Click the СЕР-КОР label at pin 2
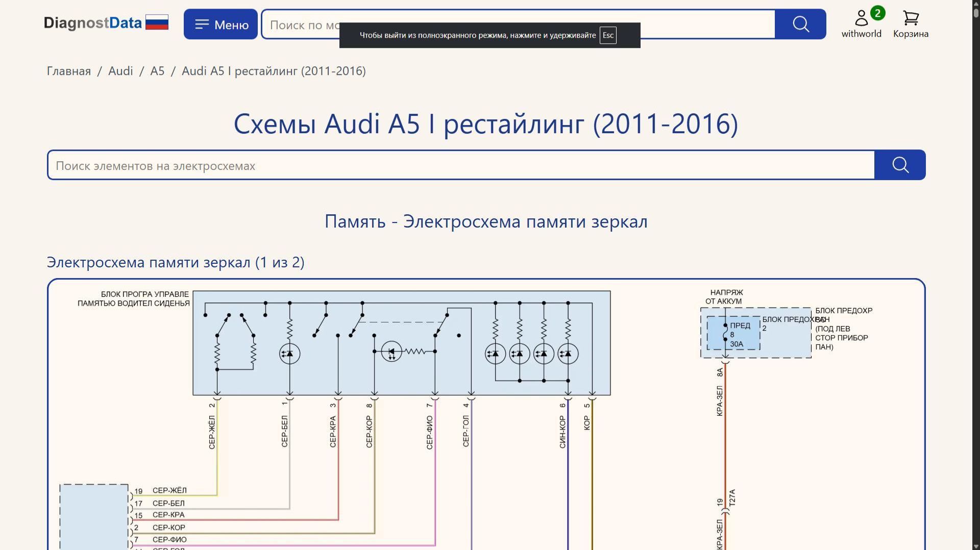The image size is (980, 550). [x=169, y=528]
